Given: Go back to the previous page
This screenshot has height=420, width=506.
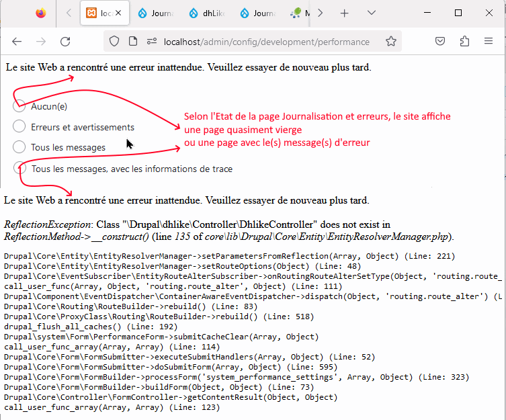Looking at the screenshot, I should click(x=17, y=42).
